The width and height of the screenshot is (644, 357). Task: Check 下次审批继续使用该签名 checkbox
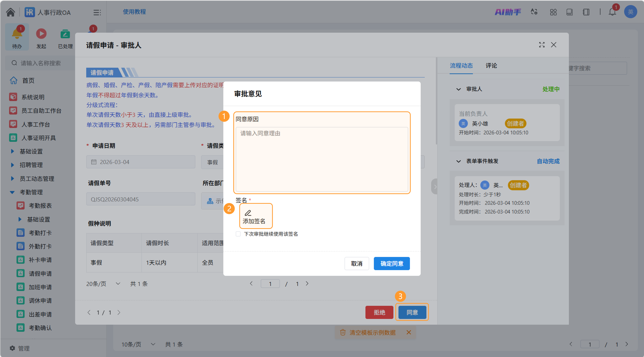pyautogui.click(x=238, y=234)
